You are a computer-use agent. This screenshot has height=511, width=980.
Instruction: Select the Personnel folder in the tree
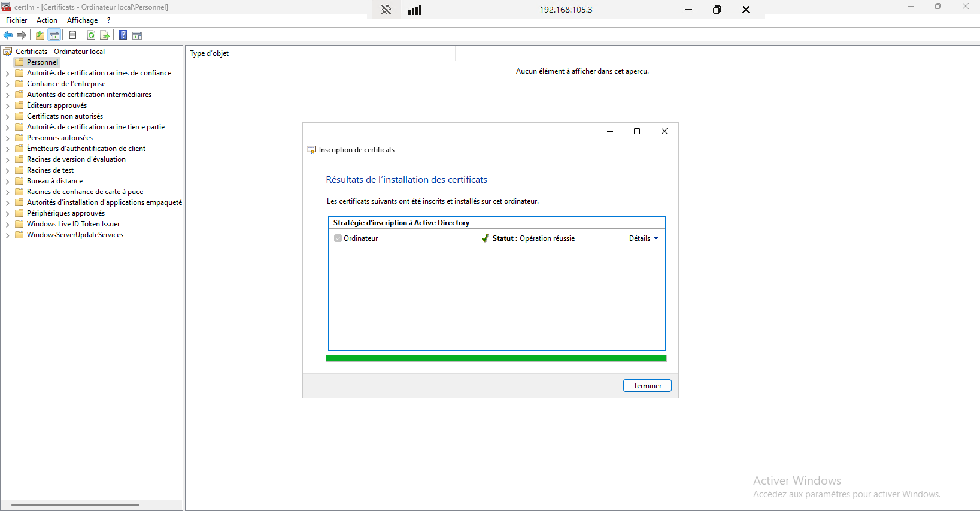(42, 62)
